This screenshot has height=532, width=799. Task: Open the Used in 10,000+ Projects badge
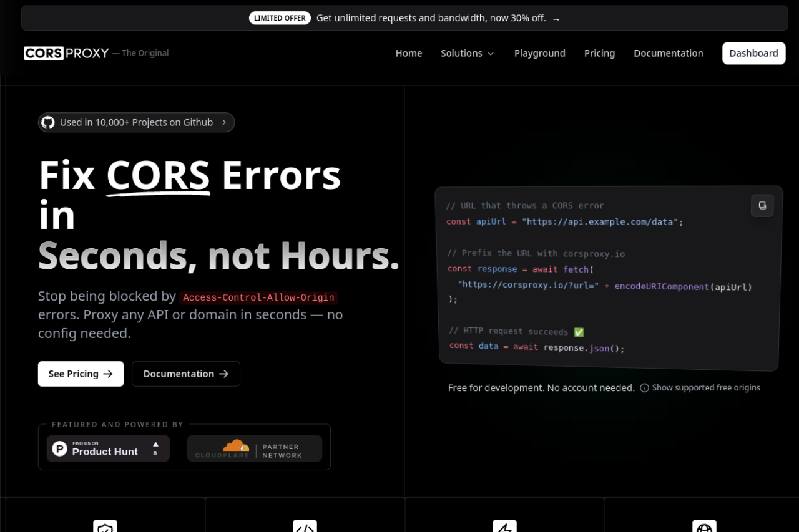pos(137,122)
